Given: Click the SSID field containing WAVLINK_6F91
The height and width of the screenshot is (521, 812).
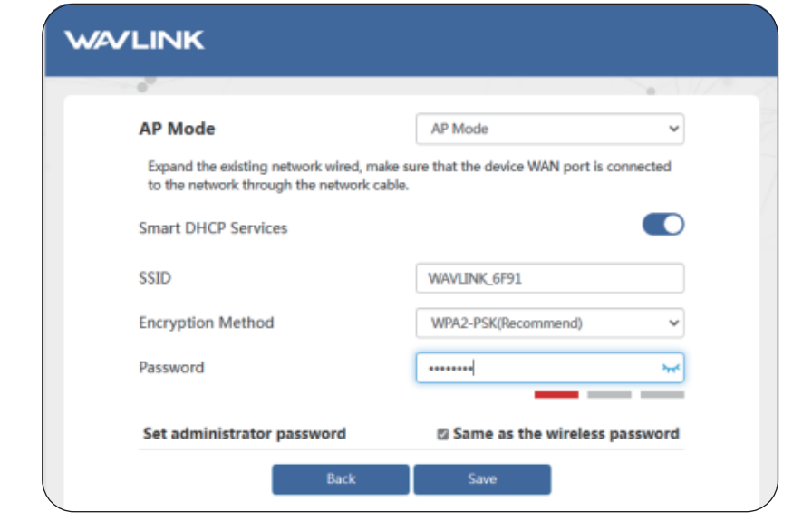Looking at the screenshot, I should click(549, 278).
